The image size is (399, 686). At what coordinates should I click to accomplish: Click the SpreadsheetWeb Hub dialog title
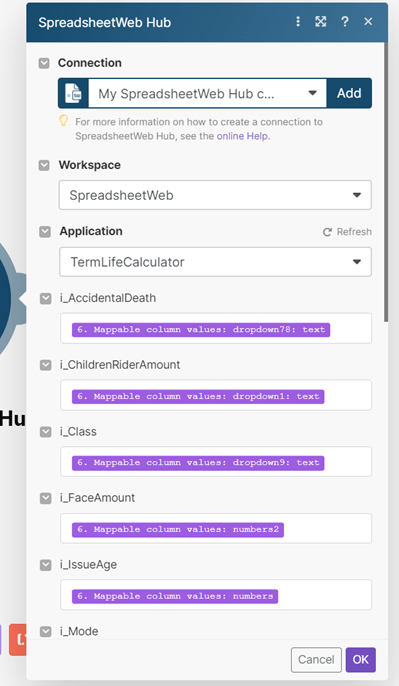tap(105, 22)
